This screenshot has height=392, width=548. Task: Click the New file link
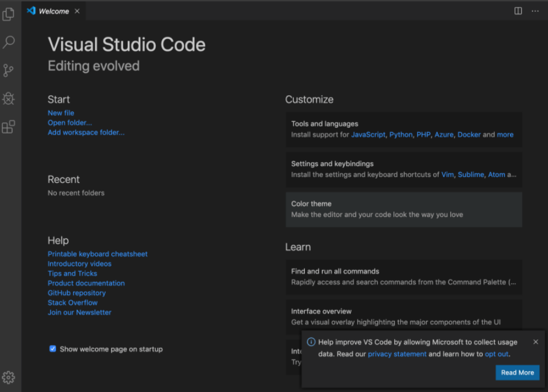61,113
